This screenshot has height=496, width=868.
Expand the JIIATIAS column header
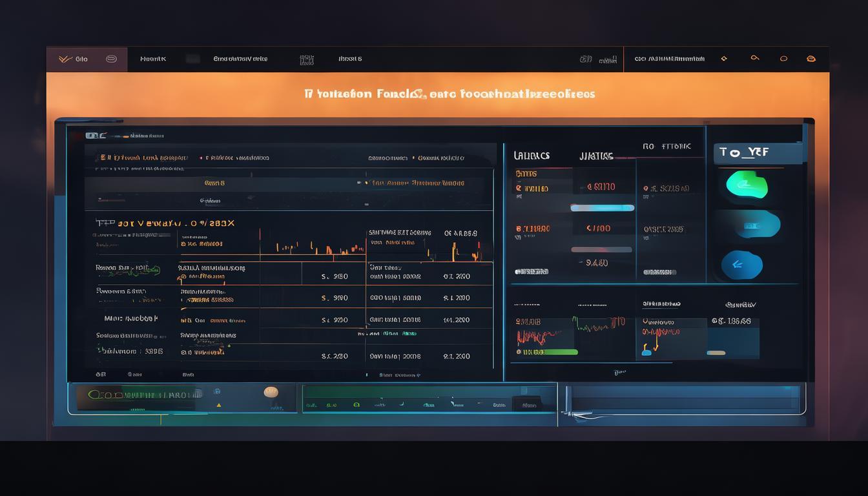[596, 156]
